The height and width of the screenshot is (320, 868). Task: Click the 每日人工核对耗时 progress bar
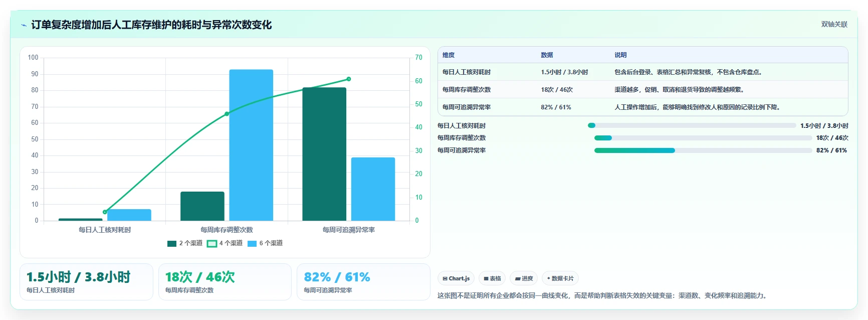692,125
